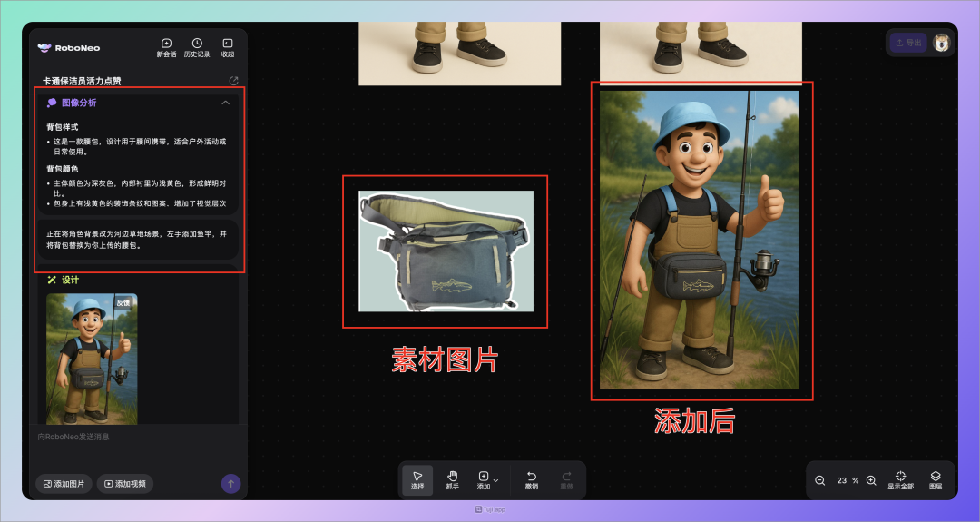Open share icon beside 卡通保洁员活力点赞
Screen dimensions: 980x522
234,81
